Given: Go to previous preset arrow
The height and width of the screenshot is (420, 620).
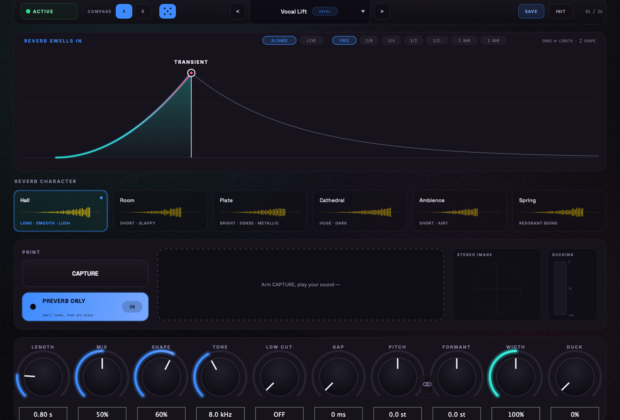Looking at the screenshot, I should (x=238, y=11).
